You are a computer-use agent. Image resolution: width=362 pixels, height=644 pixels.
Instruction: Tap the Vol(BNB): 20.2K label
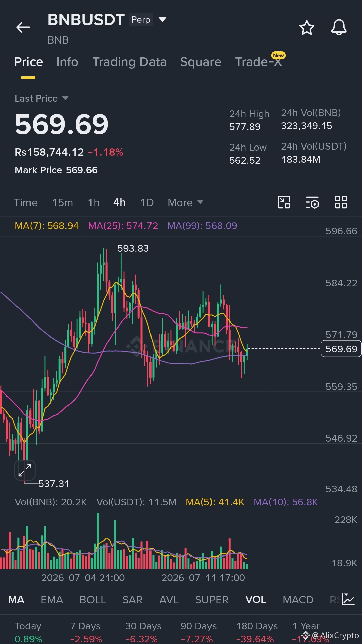51,502
